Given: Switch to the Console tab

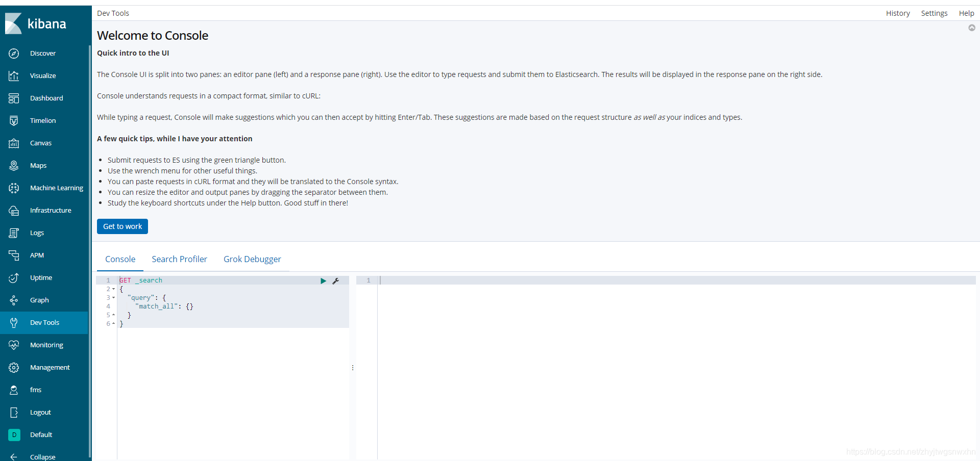Looking at the screenshot, I should click(120, 259).
